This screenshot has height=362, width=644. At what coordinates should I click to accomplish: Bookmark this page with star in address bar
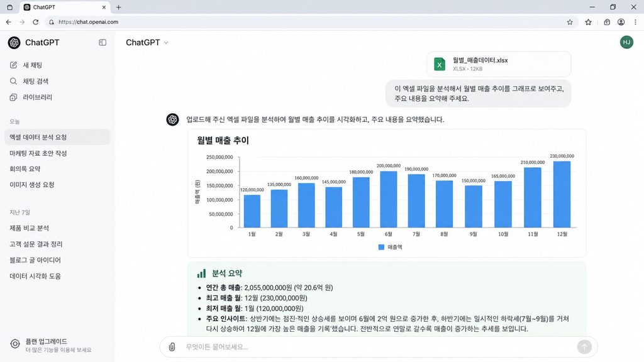[x=570, y=22]
